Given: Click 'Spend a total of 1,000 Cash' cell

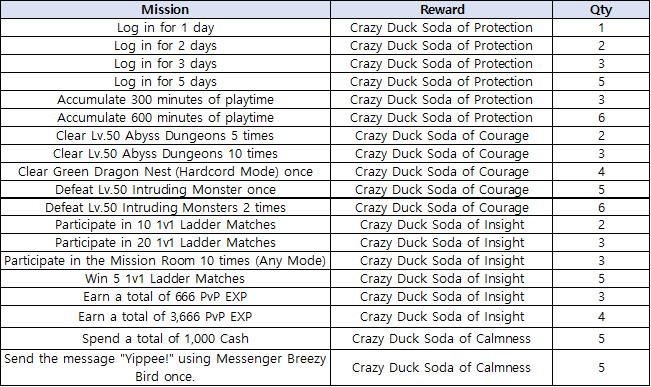Looking at the screenshot, I should [165, 338].
